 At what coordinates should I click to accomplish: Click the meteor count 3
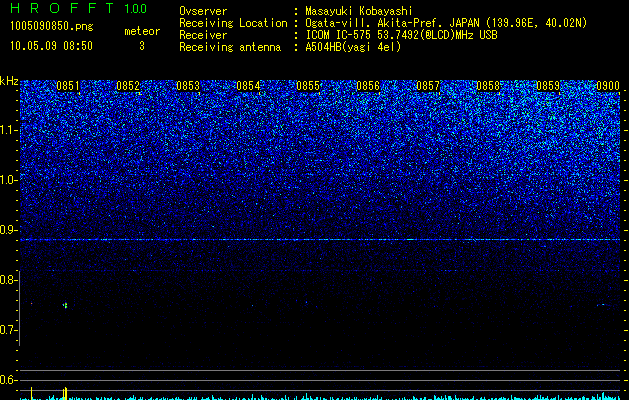pyautogui.click(x=142, y=46)
